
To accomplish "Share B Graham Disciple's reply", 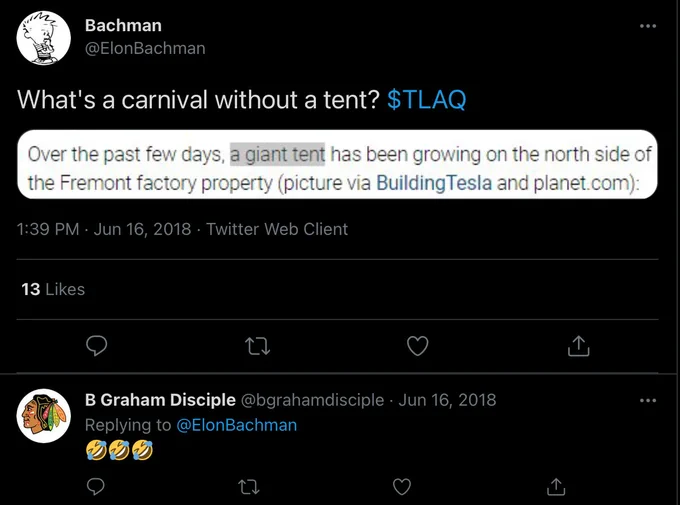I will click(x=556, y=486).
